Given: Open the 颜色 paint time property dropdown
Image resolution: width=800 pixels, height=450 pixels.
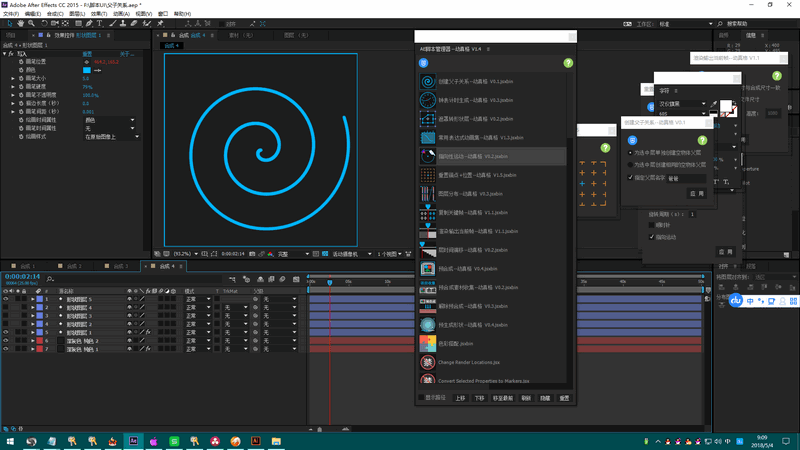Looking at the screenshot, I should click(110, 120).
